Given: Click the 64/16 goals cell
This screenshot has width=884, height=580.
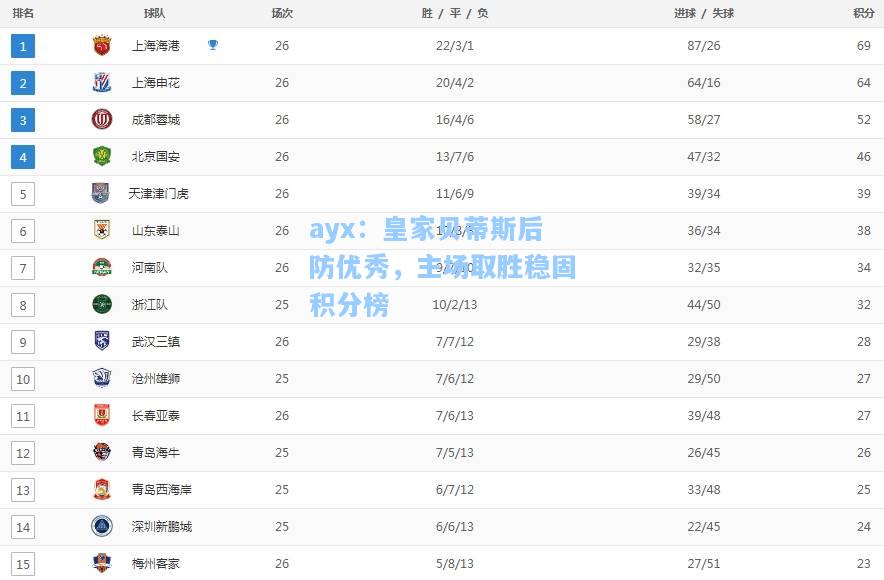Looking at the screenshot, I should (x=704, y=83).
